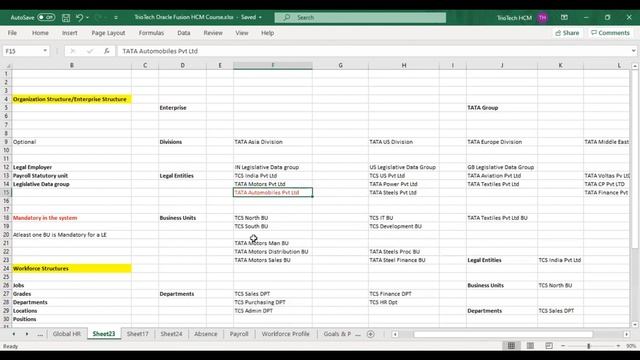Select row 15 header

6,193
